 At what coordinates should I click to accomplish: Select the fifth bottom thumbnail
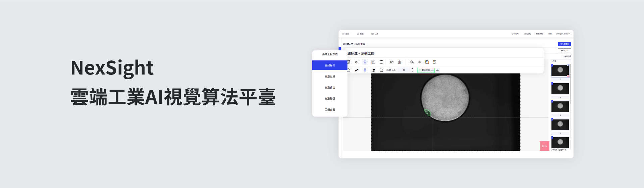coord(560,142)
